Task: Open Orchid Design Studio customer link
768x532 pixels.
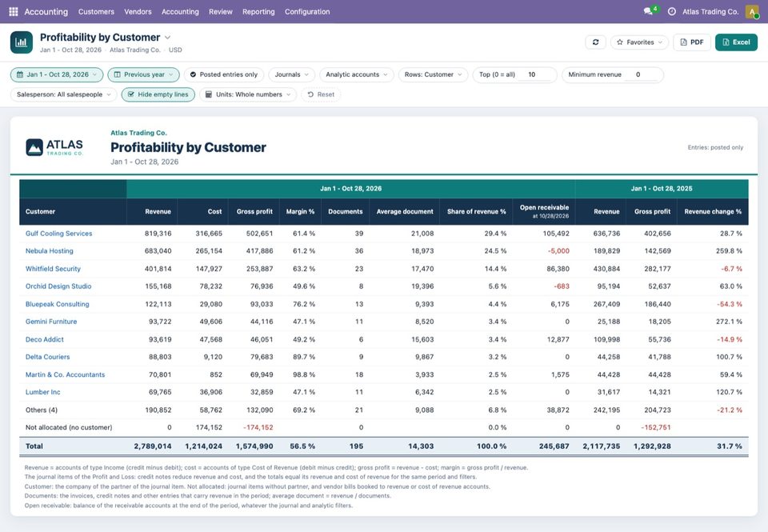Action: coord(58,286)
